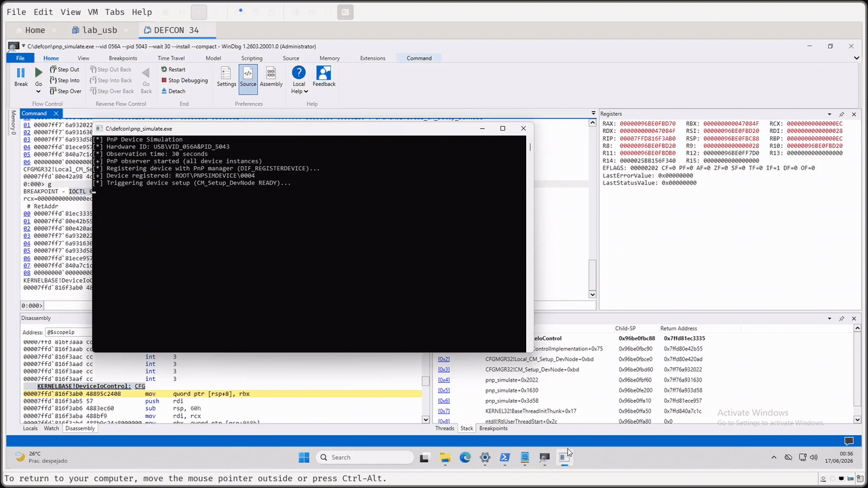Switch to the Threads panel tab
The image size is (868, 488).
click(x=445, y=428)
